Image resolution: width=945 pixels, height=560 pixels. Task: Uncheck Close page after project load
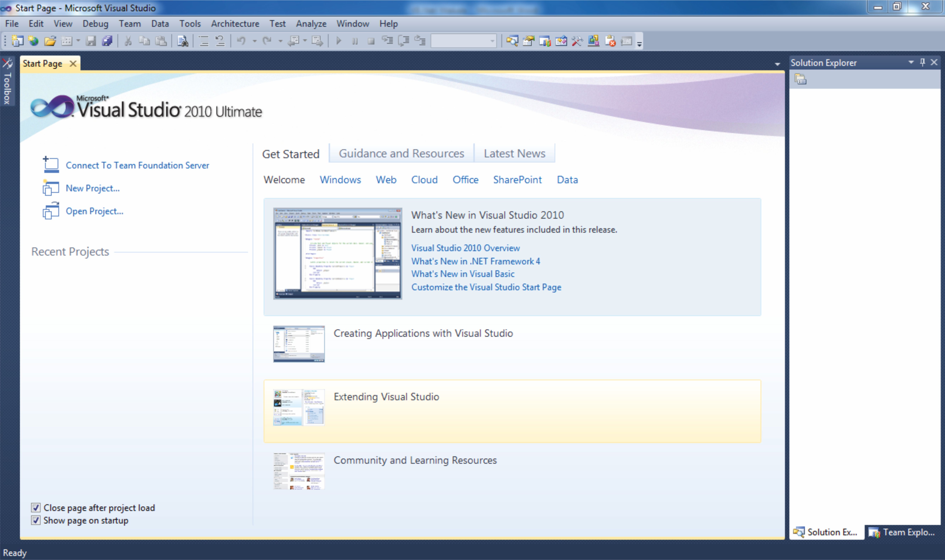36,508
